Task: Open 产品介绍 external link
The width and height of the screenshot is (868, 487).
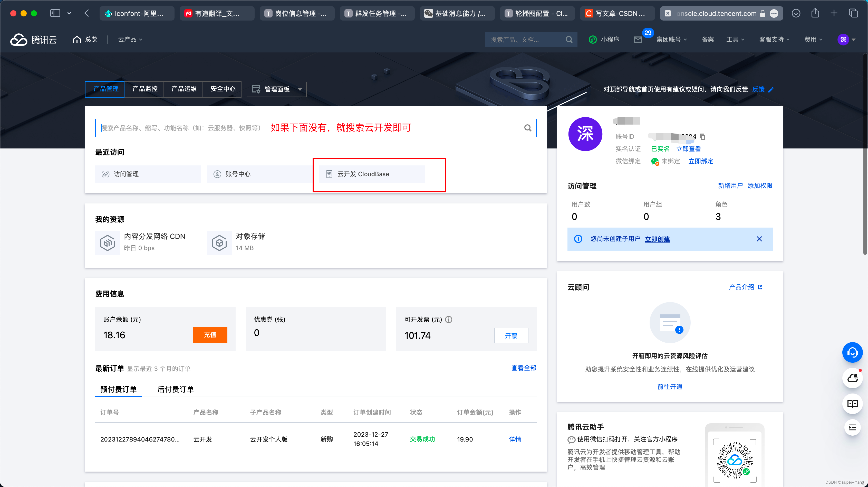Action: click(x=745, y=287)
